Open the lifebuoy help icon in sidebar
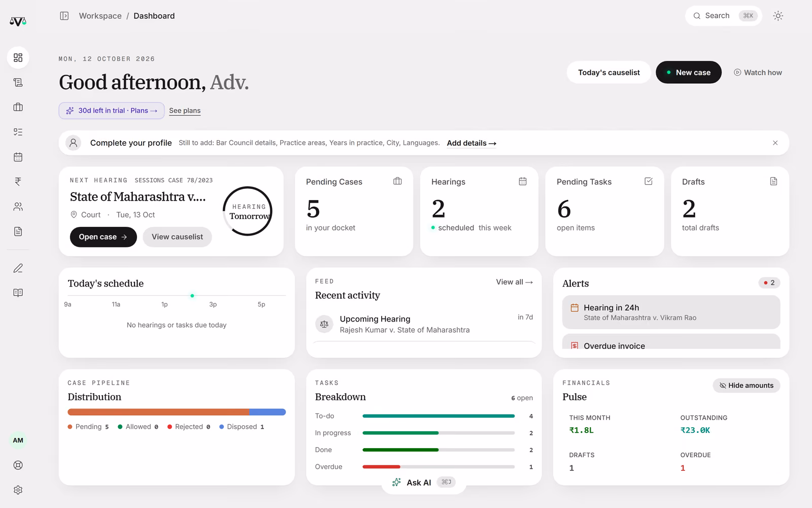This screenshot has width=812, height=508. (x=18, y=465)
